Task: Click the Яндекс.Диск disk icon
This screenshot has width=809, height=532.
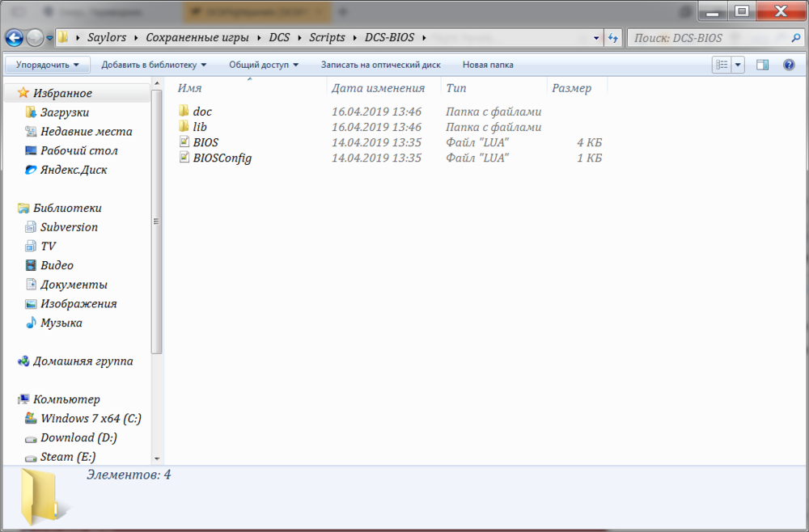Action: [31, 170]
